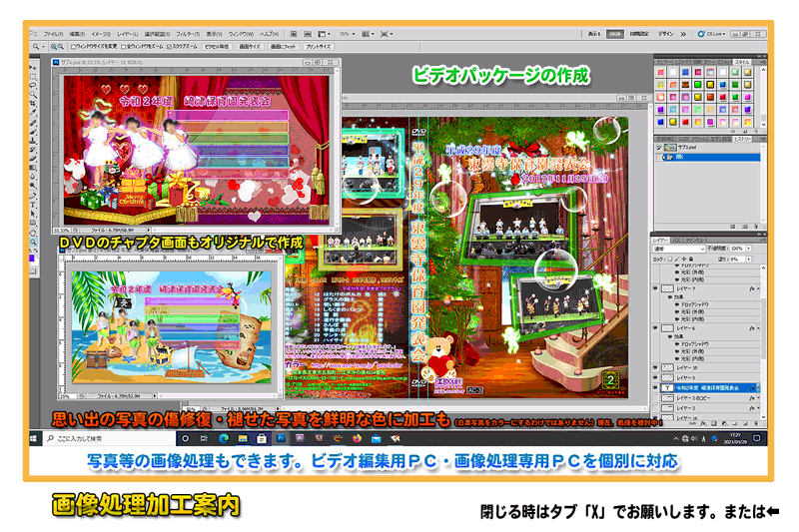The image size is (799, 532).
Task: Click the プリントサイズ button
Action: point(319,46)
